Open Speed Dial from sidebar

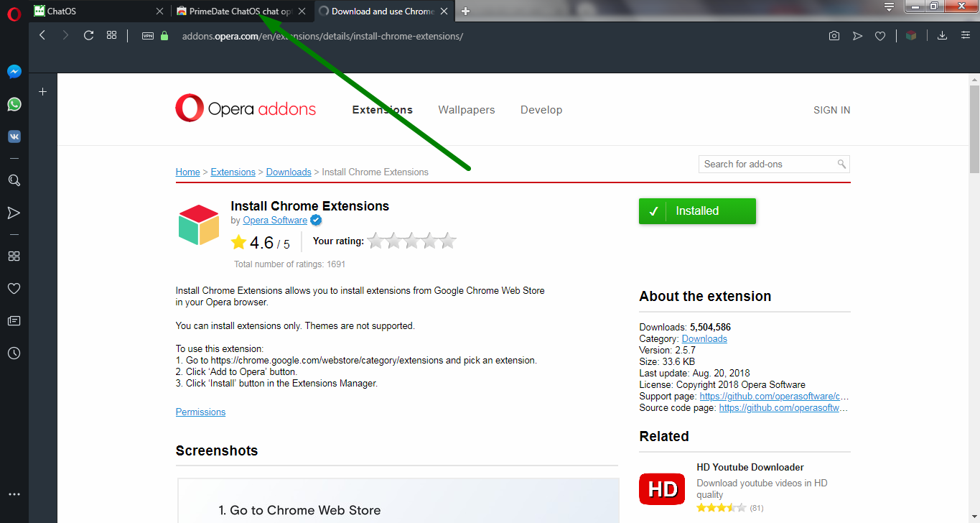14,256
